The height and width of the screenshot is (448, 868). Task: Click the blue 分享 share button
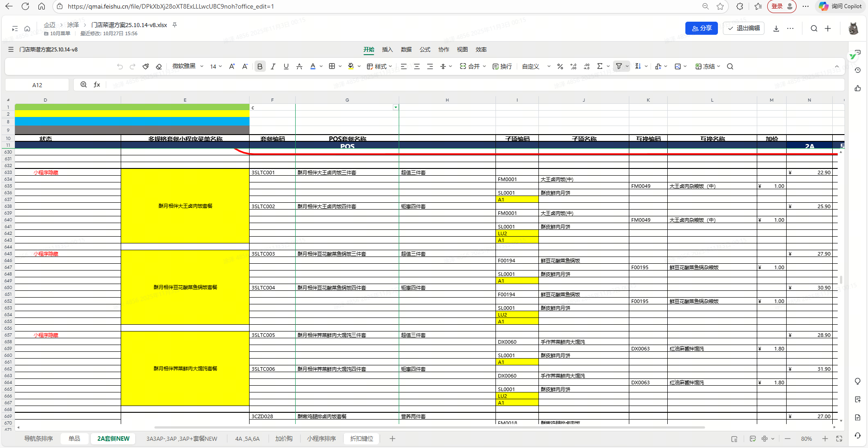click(701, 28)
